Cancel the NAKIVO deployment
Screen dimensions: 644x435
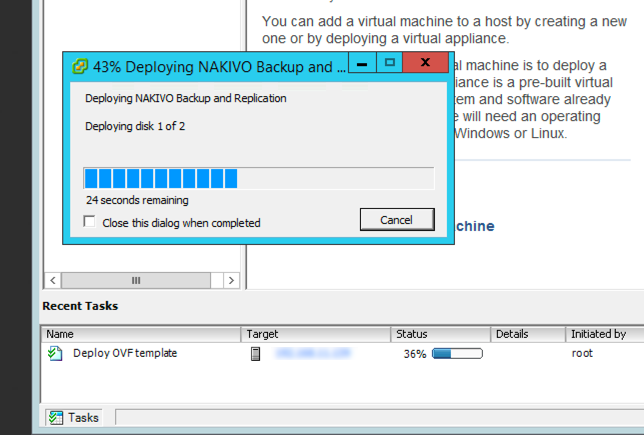(397, 219)
